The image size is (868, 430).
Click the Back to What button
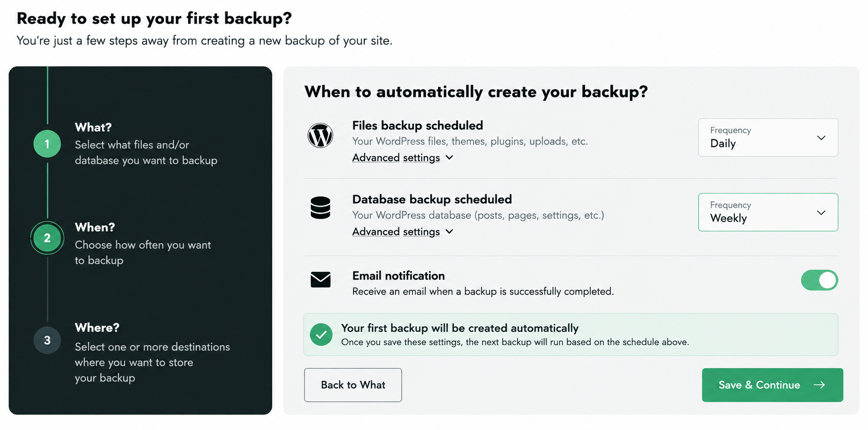(353, 385)
